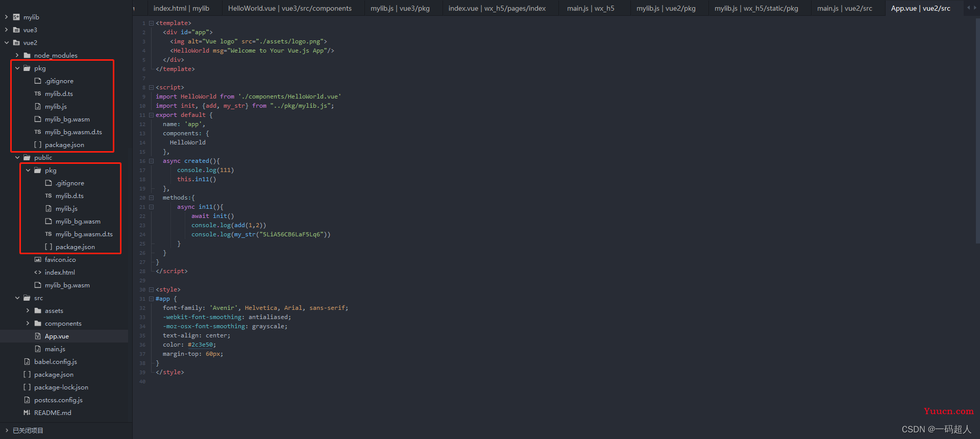Click the README.md markdown icon
980x439 pixels.
27,412
